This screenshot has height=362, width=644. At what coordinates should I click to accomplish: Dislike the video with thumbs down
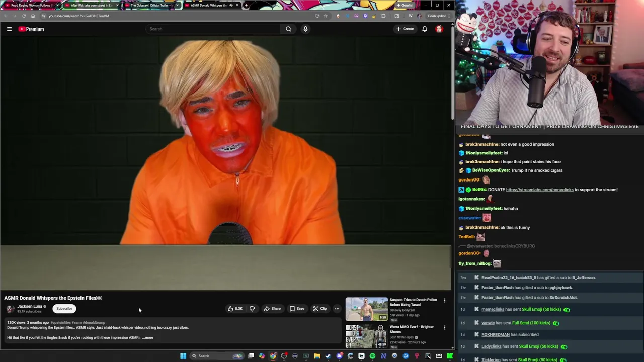(x=252, y=309)
